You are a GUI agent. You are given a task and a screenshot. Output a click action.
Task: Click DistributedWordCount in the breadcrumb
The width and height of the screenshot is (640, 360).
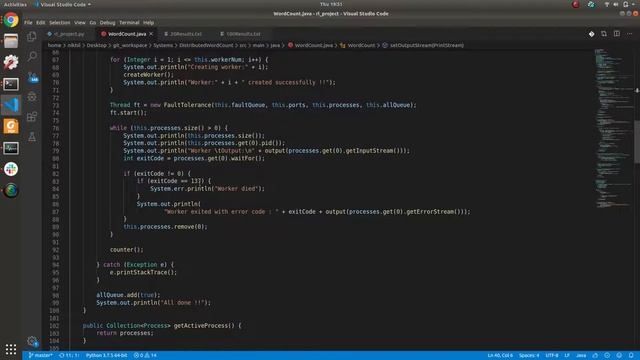click(206, 45)
